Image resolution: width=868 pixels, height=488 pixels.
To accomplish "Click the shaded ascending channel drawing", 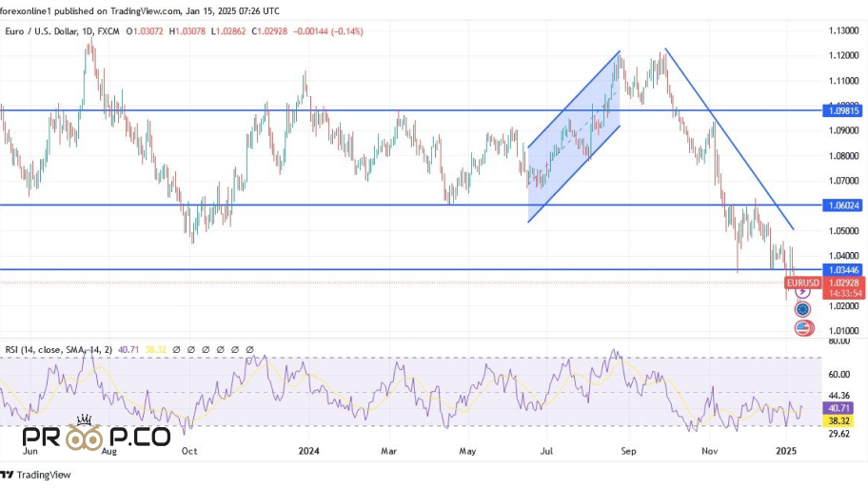I will click(574, 137).
